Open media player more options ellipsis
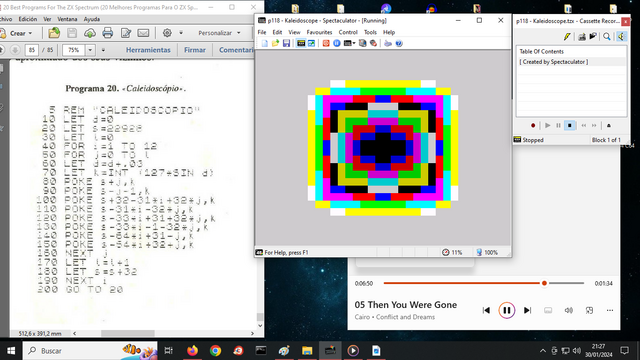Image resolution: width=640 pixels, height=360 pixels. click(610, 311)
